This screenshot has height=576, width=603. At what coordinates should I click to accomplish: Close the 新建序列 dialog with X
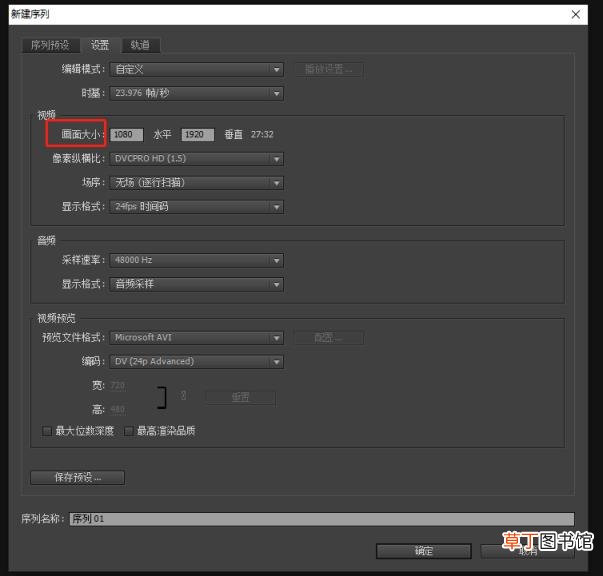coord(576,15)
